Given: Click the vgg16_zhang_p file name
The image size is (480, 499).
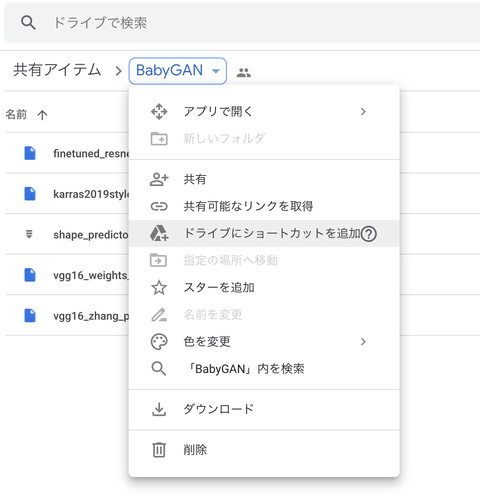Looking at the screenshot, I should coord(91,316).
